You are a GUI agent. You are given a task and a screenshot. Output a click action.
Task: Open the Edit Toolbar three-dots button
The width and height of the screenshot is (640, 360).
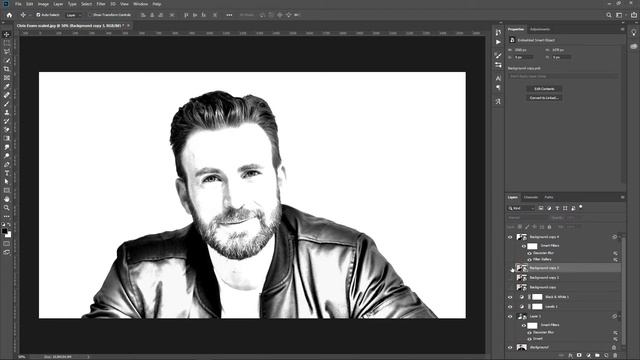[x=7, y=216]
